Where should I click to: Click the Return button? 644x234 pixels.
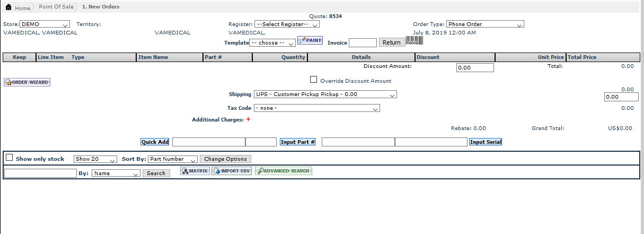coord(392,42)
